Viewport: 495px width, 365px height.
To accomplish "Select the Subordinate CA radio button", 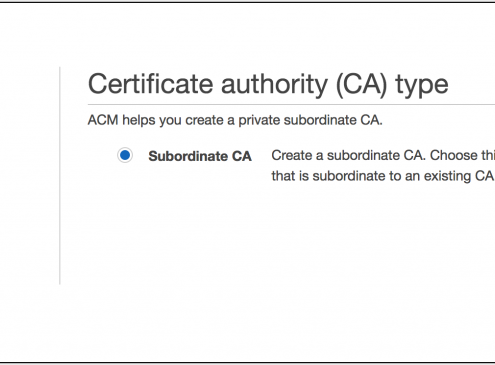I will tap(125, 155).
